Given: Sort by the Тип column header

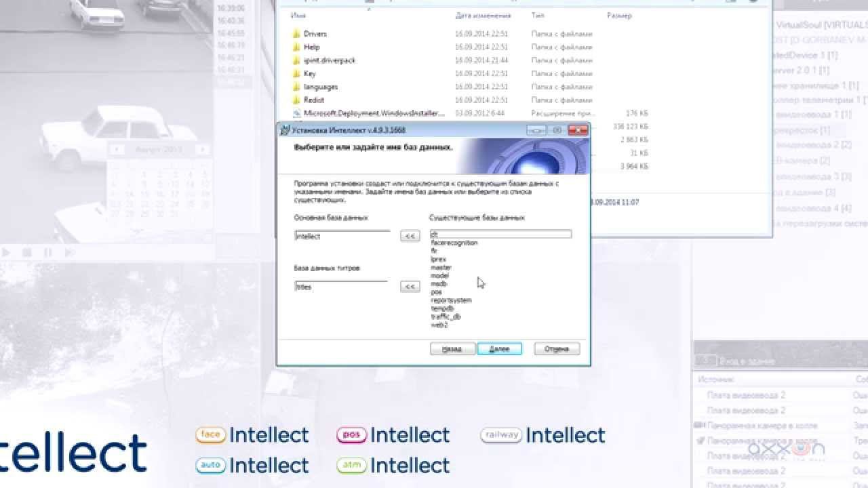Looking at the screenshot, I should (x=538, y=16).
